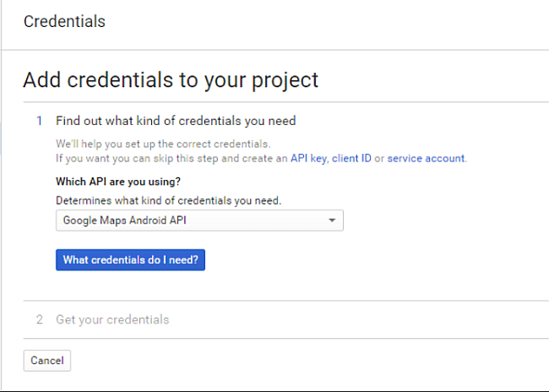Click the "Which API are you using?" label
The image size is (549, 392).
click(x=118, y=182)
